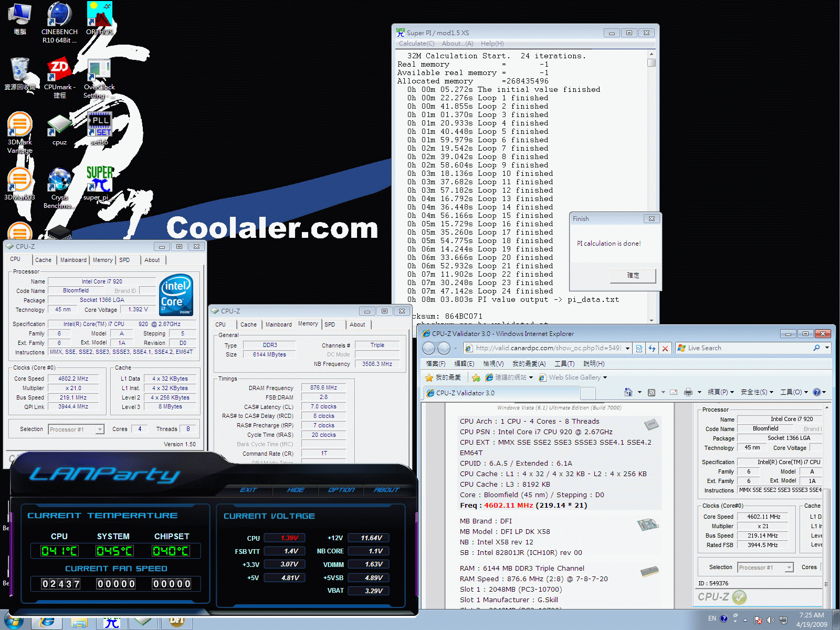The height and width of the screenshot is (630, 840).
Task: Click the IE back arrow button
Action: point(429,348)
